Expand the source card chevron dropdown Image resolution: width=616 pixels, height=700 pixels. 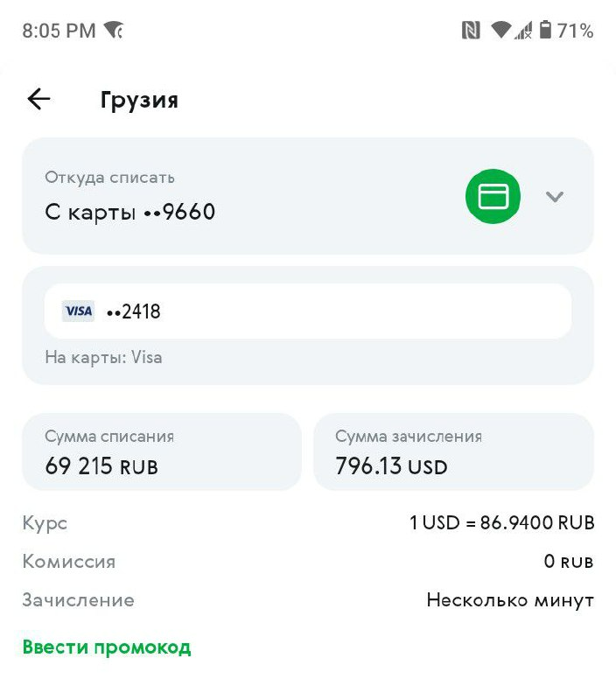554,197
